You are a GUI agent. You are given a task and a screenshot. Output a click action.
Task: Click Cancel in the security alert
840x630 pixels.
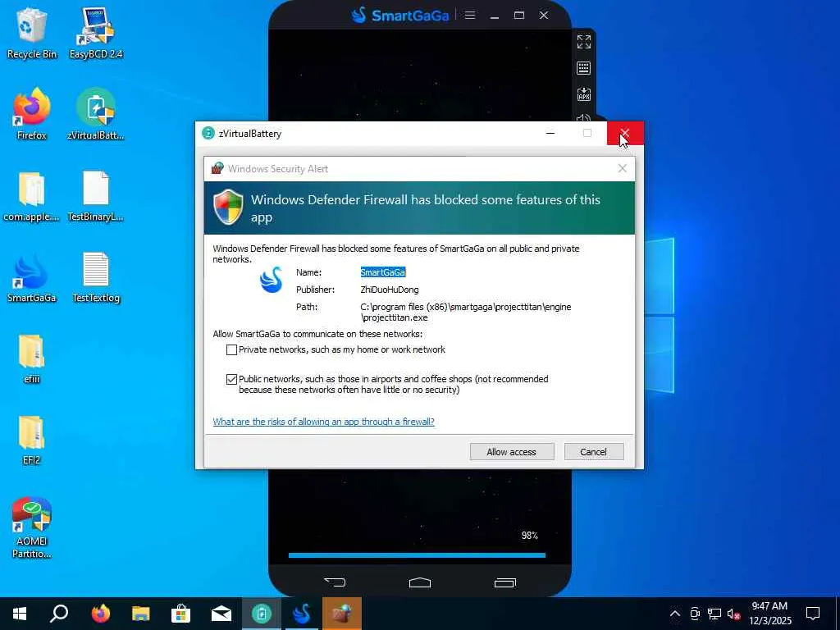[594, 452]
